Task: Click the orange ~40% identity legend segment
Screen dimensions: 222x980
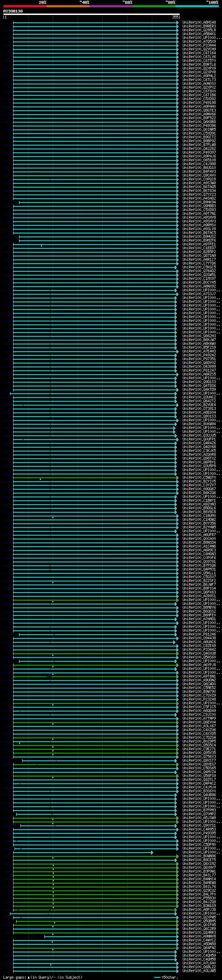Action: (68, 6)
